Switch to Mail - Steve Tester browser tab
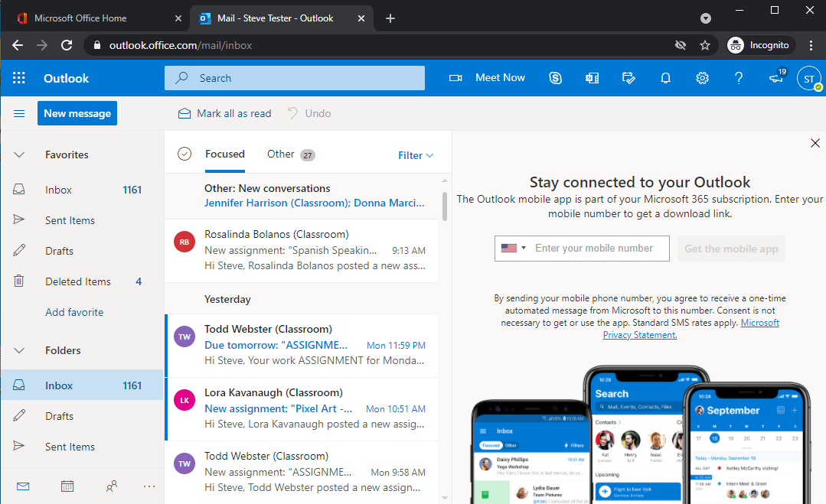The height and width of the screenshot is (504, 826). [x=281, y=18]
